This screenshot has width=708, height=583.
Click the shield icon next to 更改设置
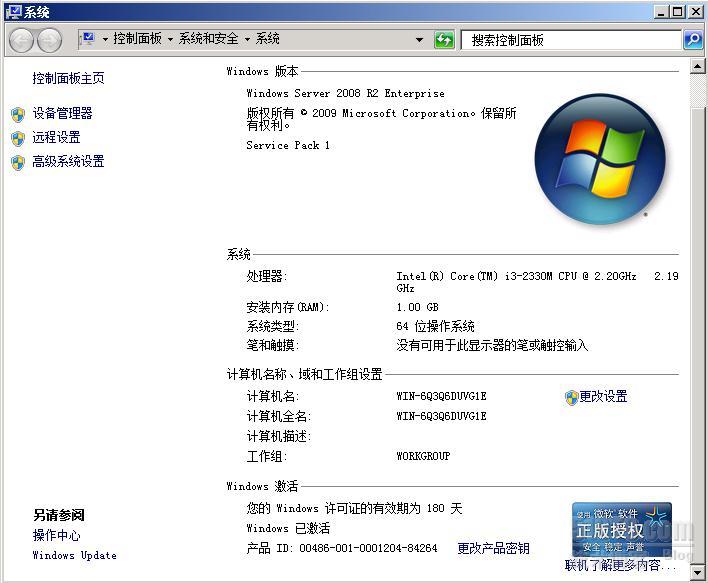point(571,398)
